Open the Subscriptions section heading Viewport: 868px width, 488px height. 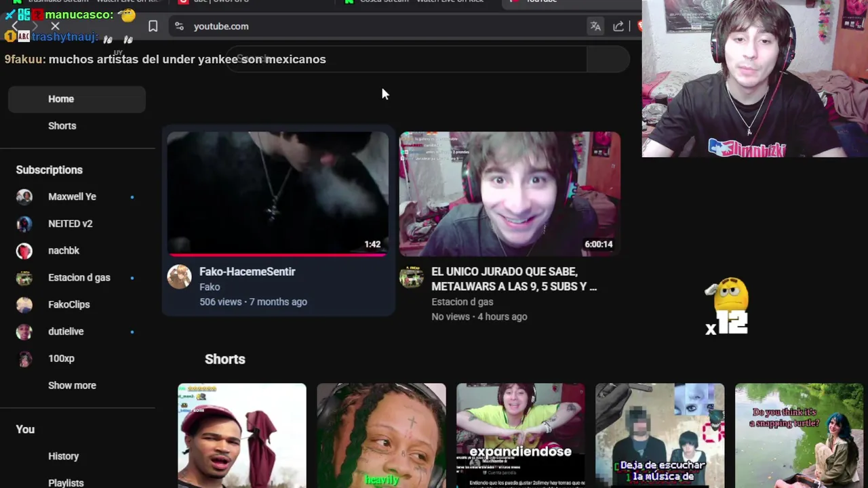click(x=49, y=170)
